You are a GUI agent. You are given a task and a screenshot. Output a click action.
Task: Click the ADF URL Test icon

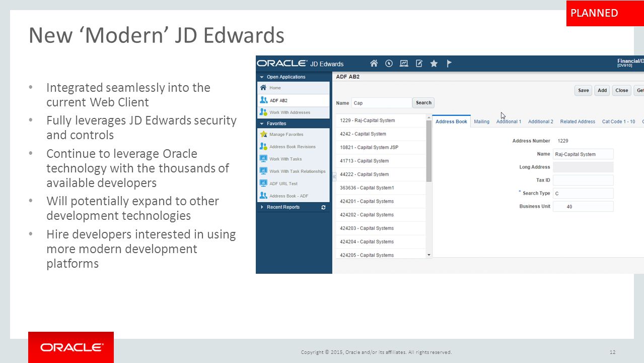pos(263,184)
